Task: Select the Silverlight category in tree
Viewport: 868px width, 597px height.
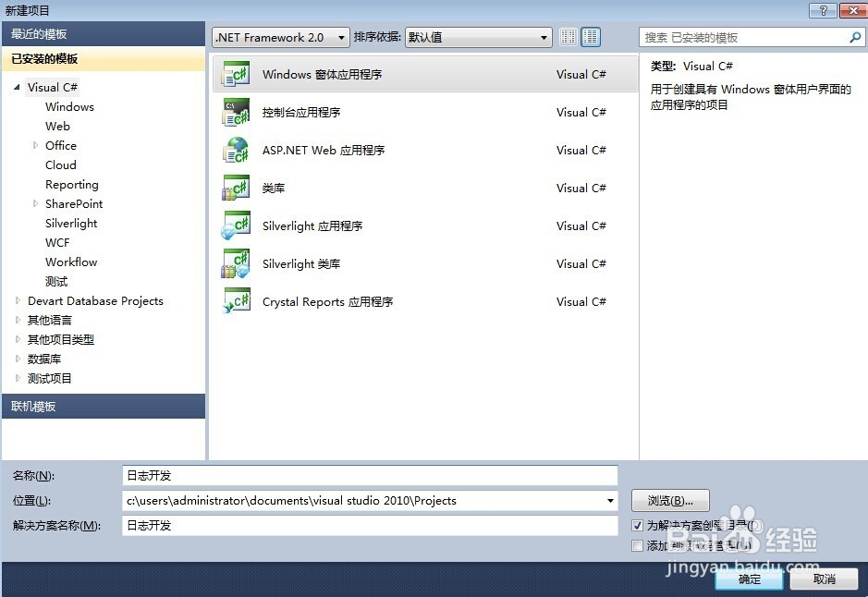Action: pyautogui.click(x=71, y=223)
